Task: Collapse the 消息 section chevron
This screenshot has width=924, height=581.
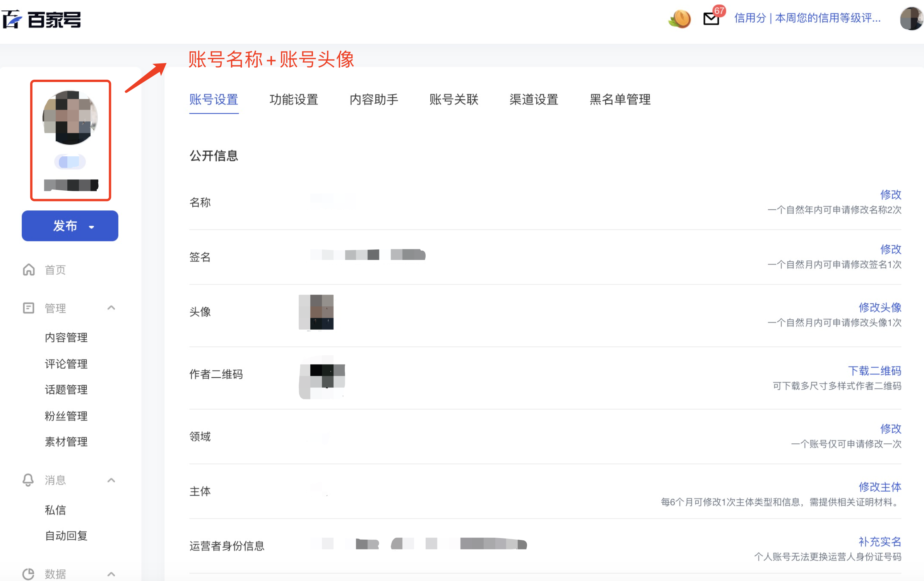Action: pyautogui.click(x=111, y=480)
